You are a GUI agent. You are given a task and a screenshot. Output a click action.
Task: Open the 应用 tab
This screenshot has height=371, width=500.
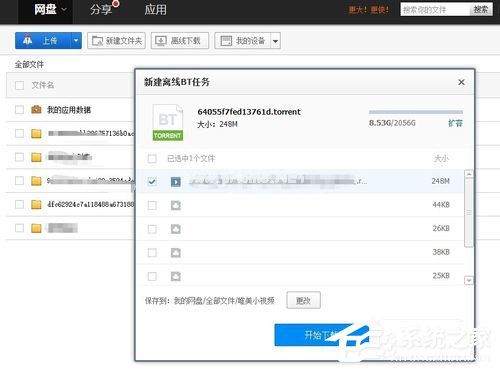(155, 9)
